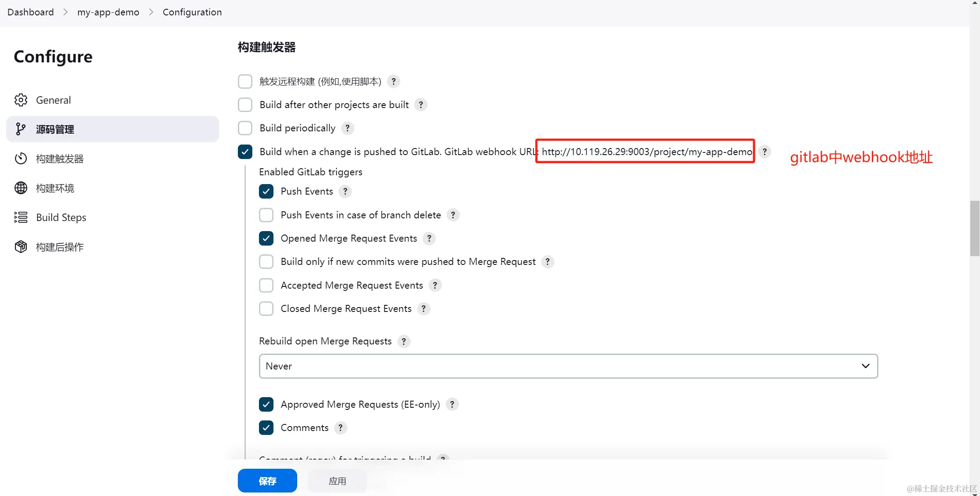Open help for Accepted Merge Request Events

click(435, 285)
